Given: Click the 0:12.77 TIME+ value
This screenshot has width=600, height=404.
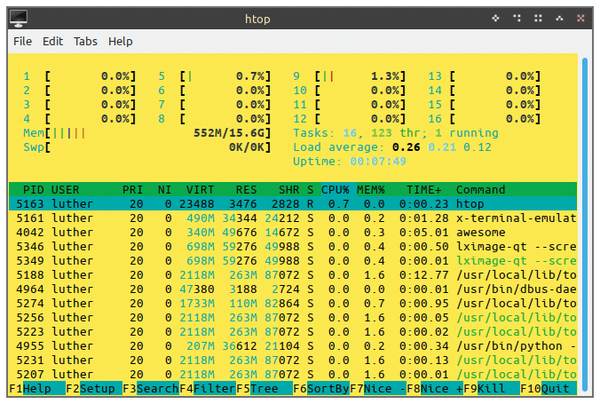Looking at the screenshot, I should pos(424,275).
